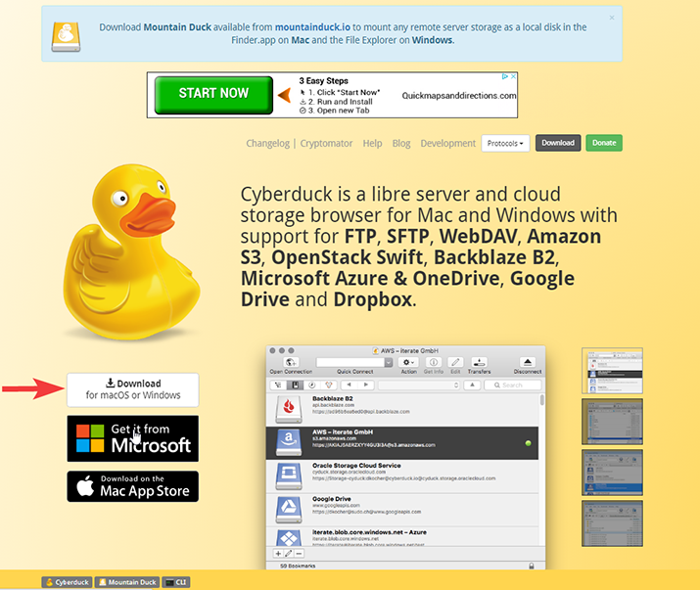Image resolution: width=700 pixels, height=590 pixels.
Task: Close the advertisement with X icon
Action: tap(513, 76)
